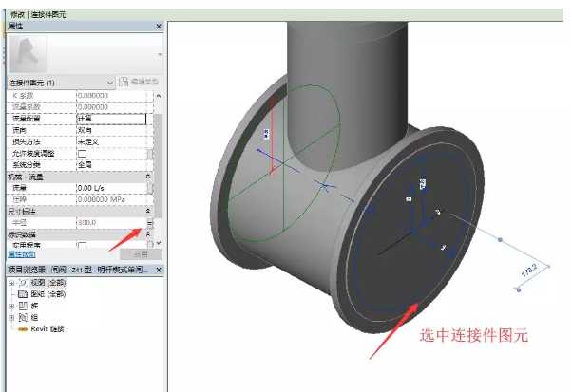Click associate parameter button for 允许坡度调整
572x392 pixels.
click(x=150, y=154)
